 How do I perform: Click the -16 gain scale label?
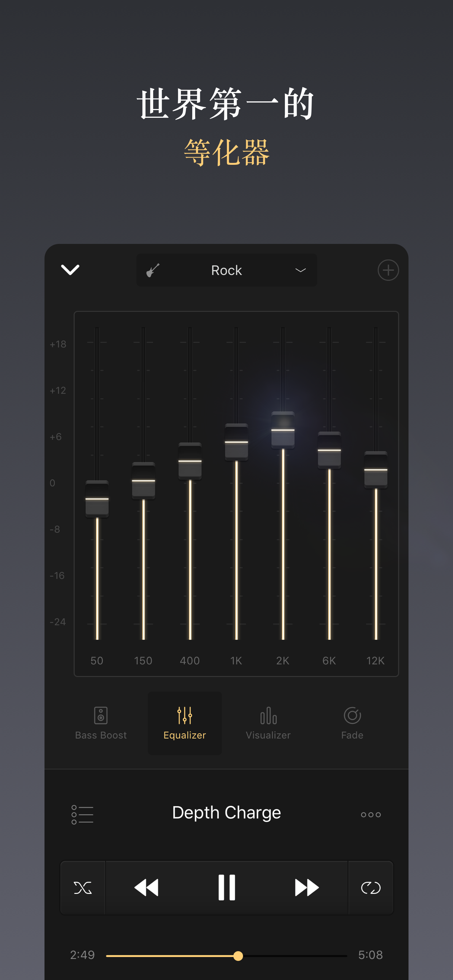[57, 576]
